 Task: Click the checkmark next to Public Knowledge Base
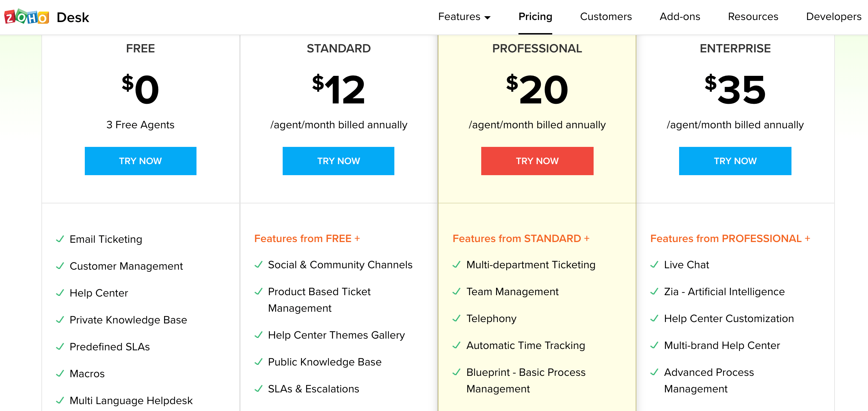tap(259, 362)
